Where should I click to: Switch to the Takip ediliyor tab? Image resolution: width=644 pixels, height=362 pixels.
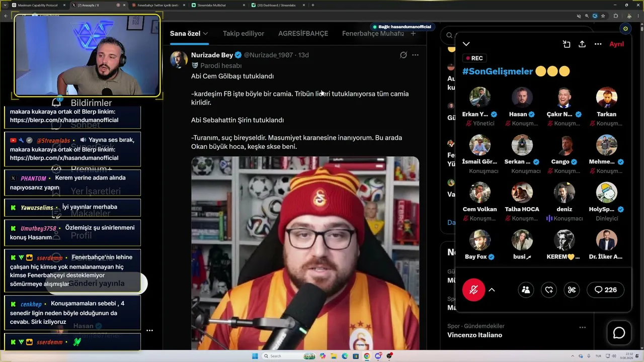[244, 34]
